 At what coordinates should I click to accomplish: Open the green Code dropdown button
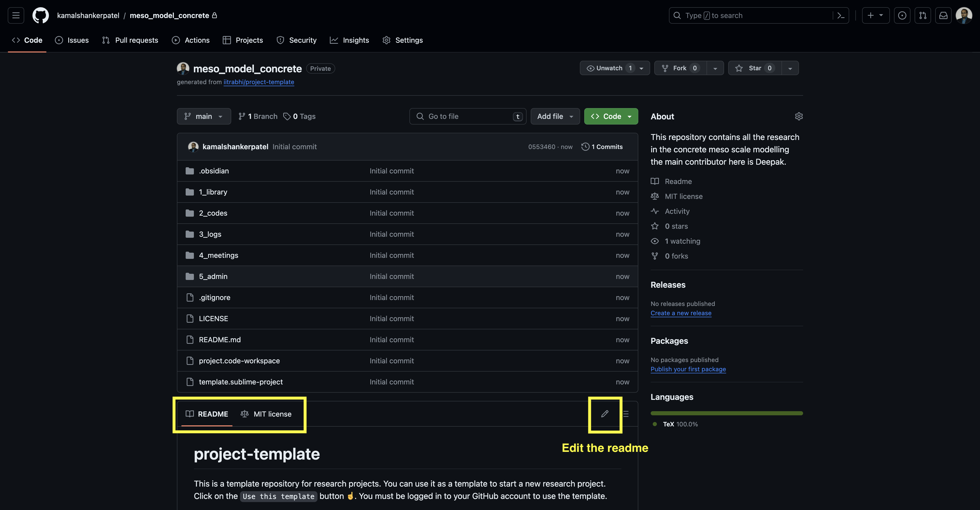point(611,116)
